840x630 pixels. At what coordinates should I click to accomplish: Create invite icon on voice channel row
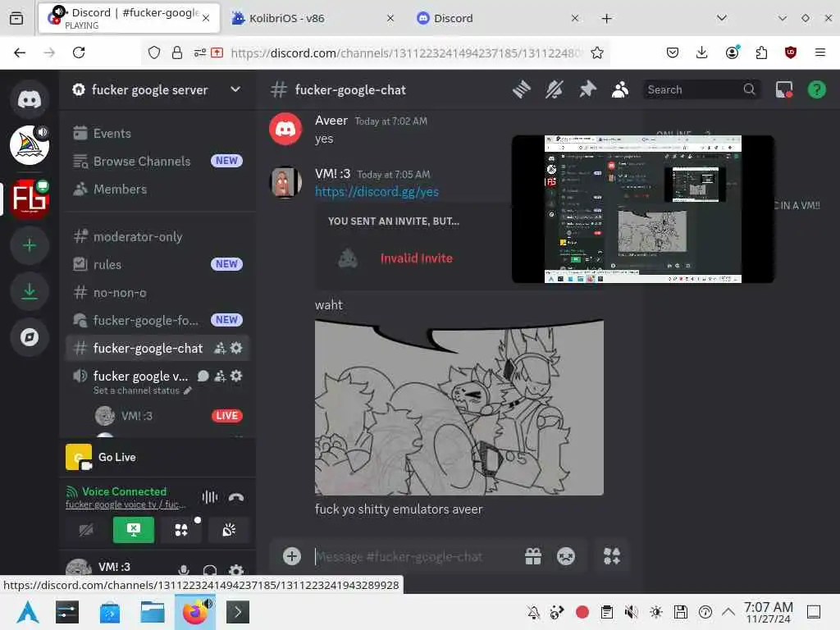tap(220, 376)
